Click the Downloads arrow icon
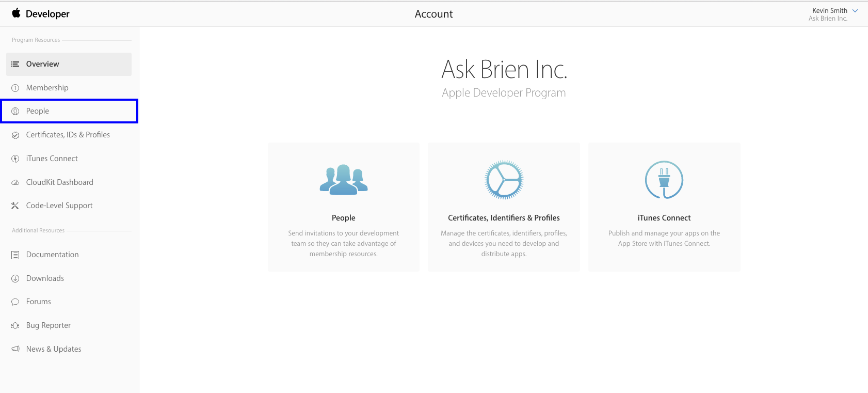 15,278
